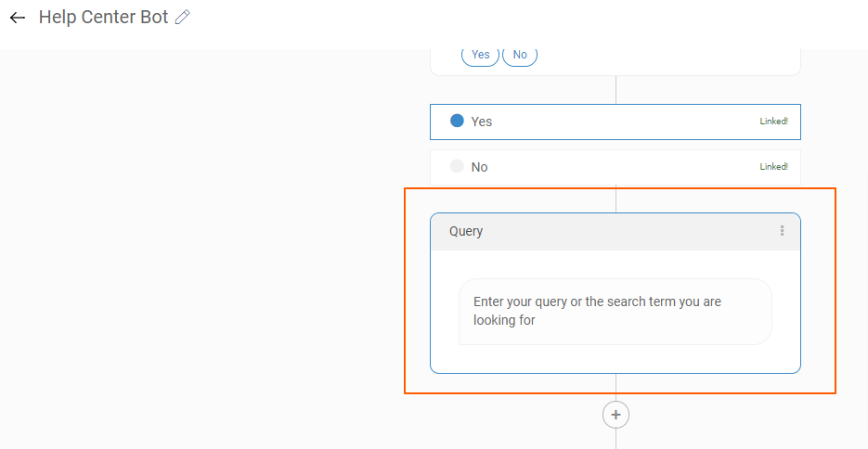Image resolution: width=868 pixels, height=449 pixels.
Task: Click the Query card header title
Action: (466, 231)
